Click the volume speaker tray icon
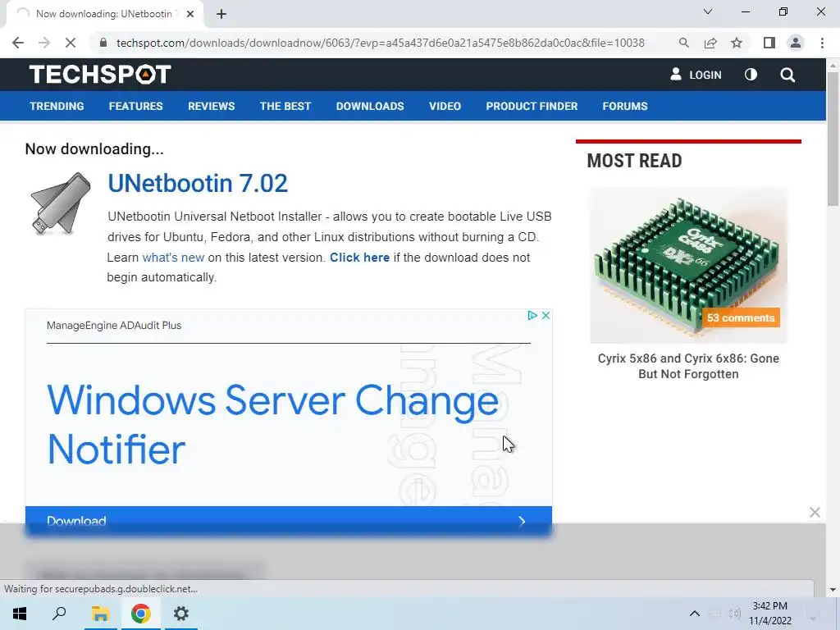840x630 pixels. coord(734,614)
